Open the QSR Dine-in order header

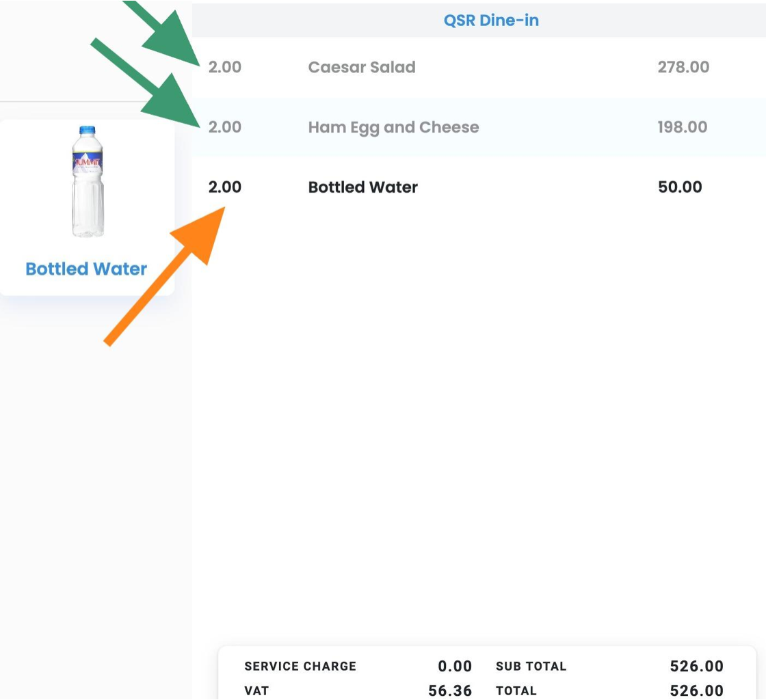click(491, 21)
